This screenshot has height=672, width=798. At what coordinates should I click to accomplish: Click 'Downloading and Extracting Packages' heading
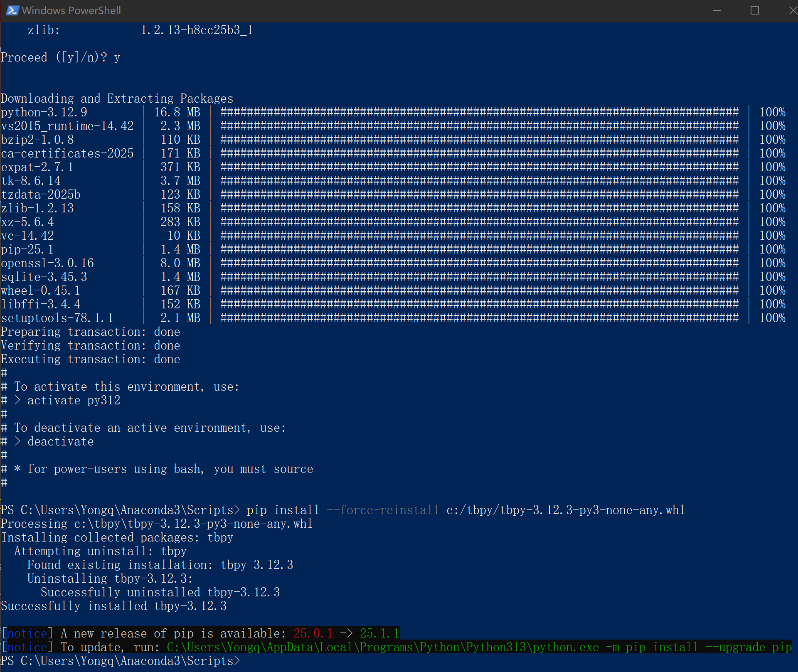117,98
